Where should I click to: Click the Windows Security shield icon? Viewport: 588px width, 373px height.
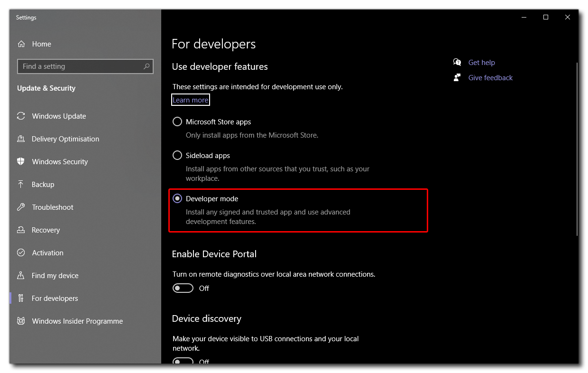[21, 162]
